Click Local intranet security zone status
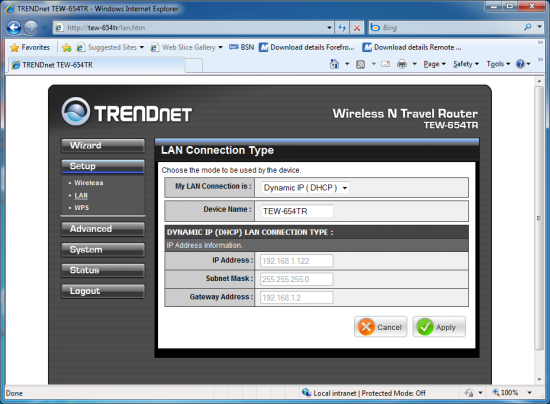 (364, 393)
